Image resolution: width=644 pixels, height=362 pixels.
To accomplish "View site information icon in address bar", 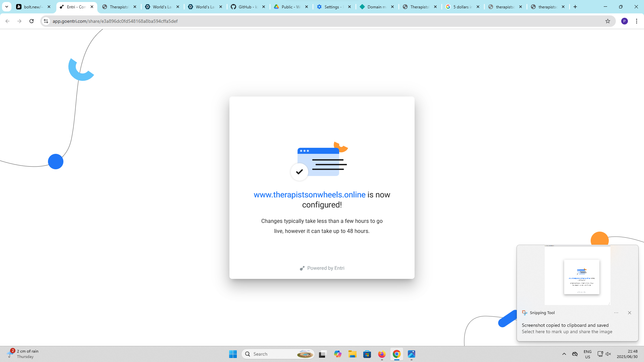I will [x=46, y=21].
